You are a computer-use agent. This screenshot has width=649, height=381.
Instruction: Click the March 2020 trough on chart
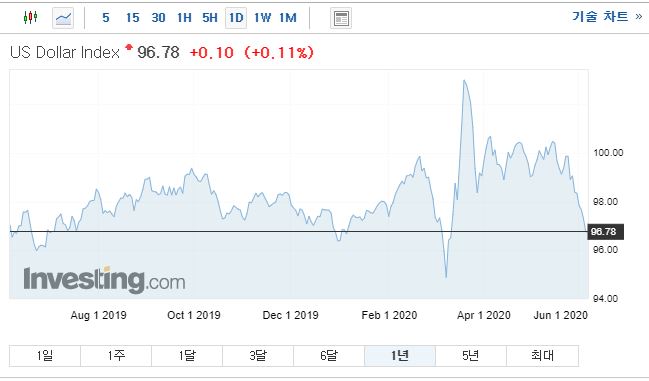pos(446,276)
